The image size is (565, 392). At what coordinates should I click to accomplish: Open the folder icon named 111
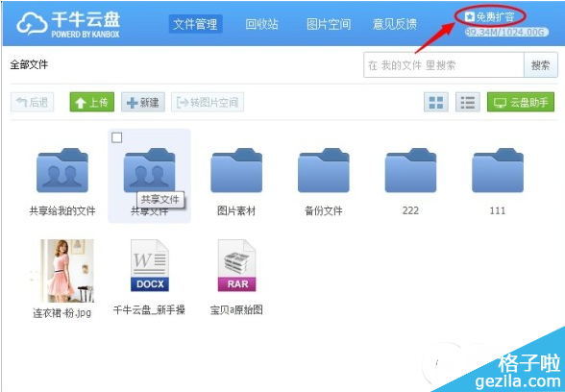498,170
